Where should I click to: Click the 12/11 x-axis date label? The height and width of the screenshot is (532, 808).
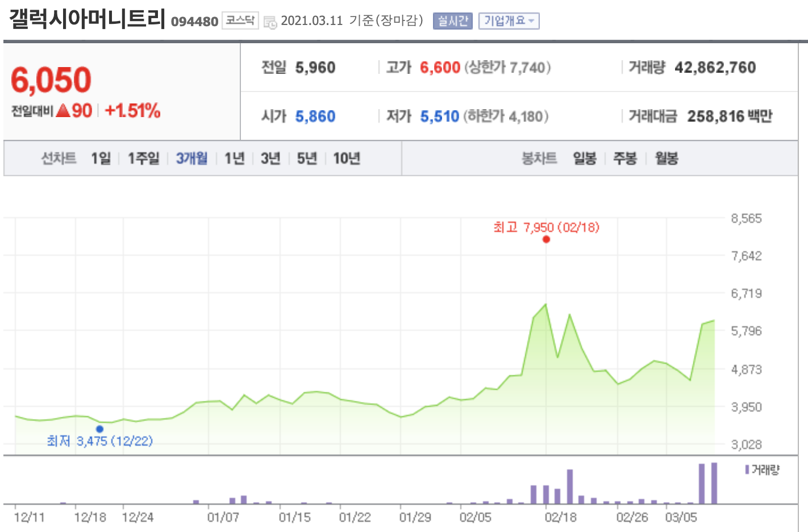[29, 517]
